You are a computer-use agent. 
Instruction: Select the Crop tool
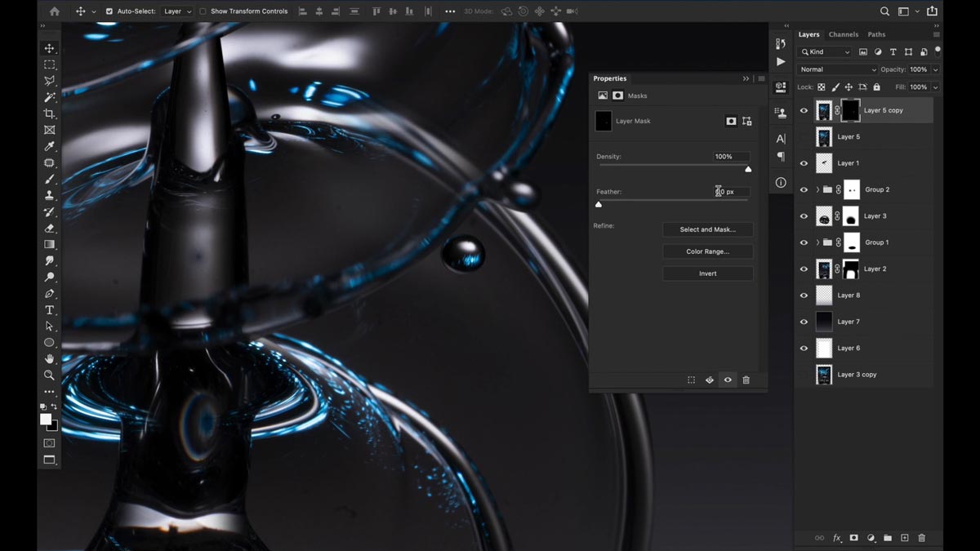(50, 113)
